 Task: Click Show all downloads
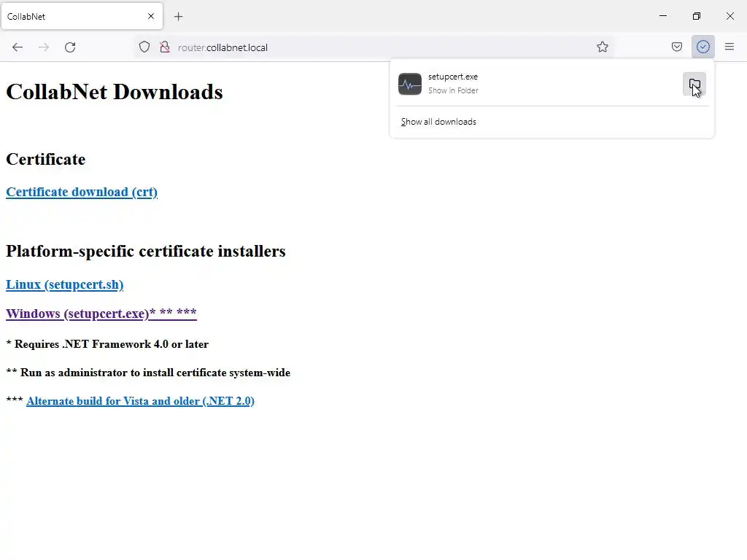pyautogui.click(x=438, y=122)
